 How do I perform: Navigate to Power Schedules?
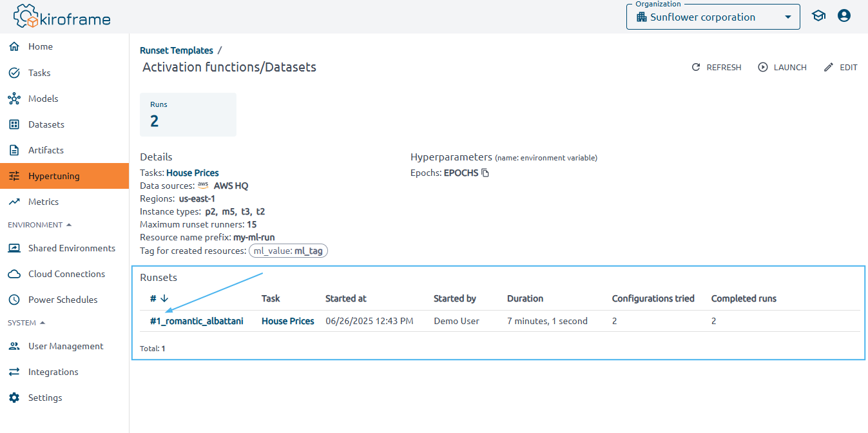63,300
